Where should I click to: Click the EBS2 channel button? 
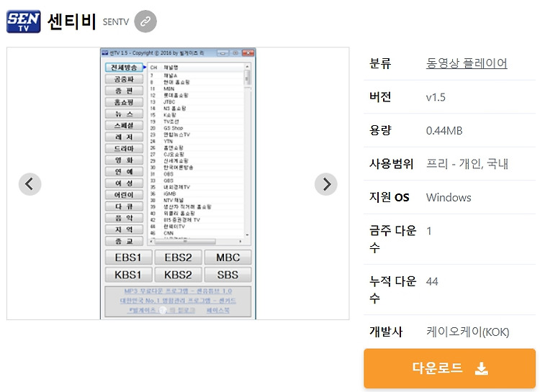click(178, 257)
